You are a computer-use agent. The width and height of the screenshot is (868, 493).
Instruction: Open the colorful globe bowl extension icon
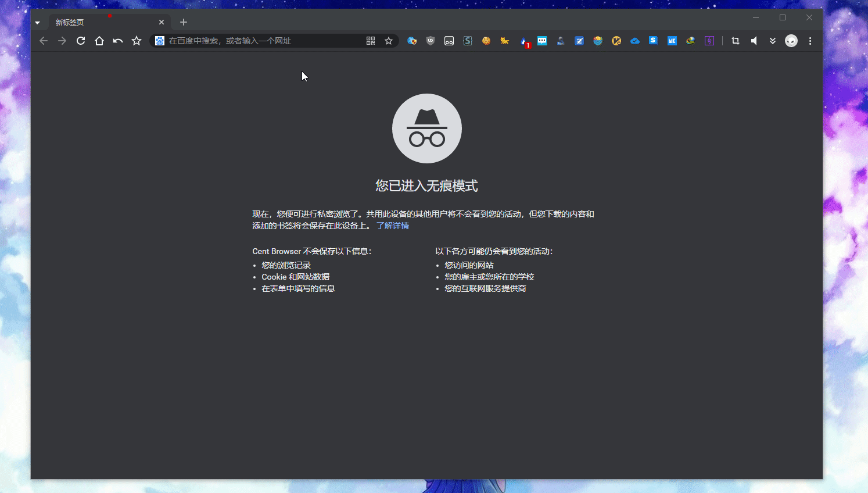598,41
